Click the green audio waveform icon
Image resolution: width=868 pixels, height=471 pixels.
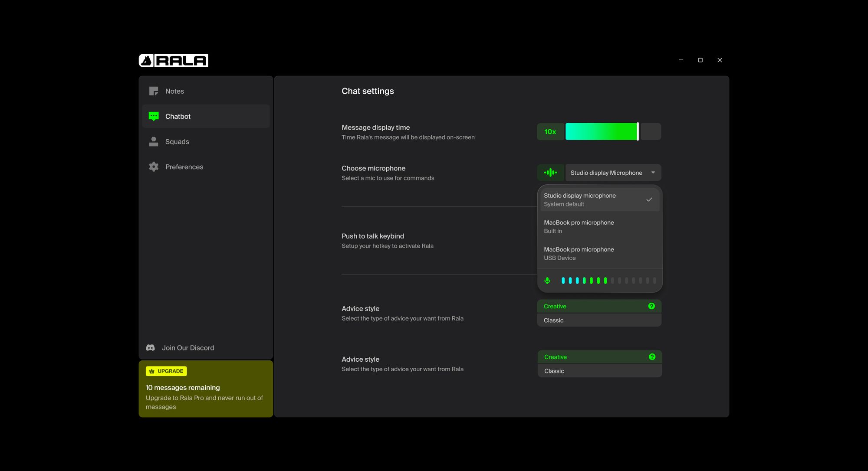click(x=550, y=173)
